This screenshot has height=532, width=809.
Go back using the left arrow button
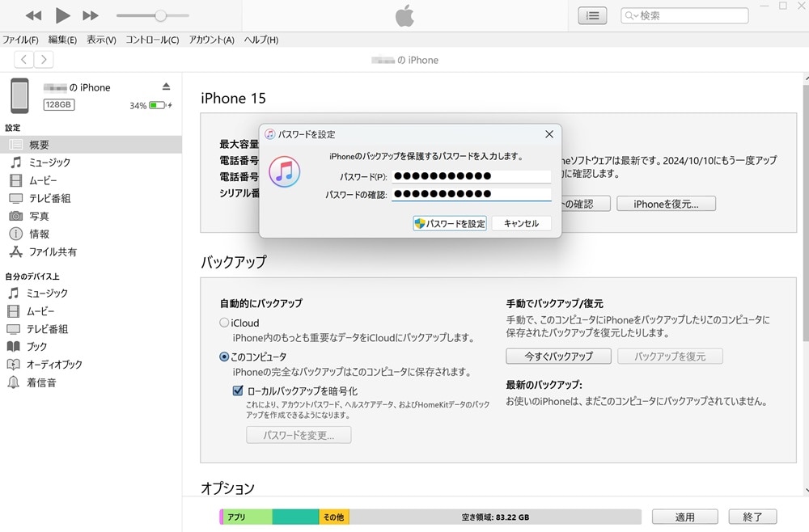pos(24,59)
